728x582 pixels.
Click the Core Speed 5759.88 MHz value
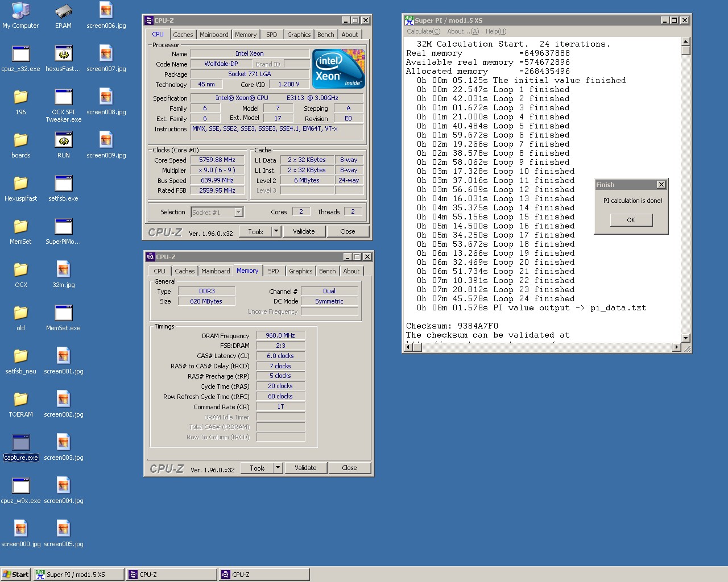tap(217, 160)
